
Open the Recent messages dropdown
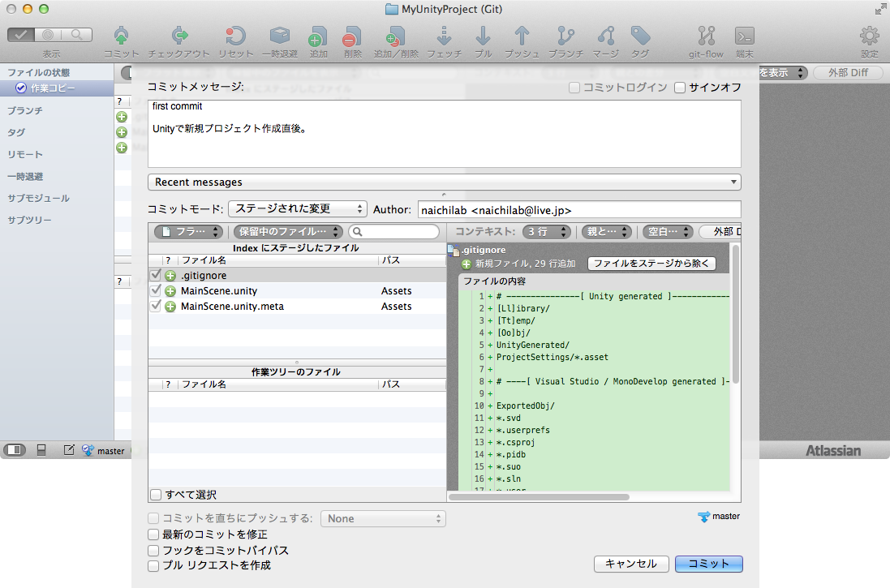pos(444,182)
